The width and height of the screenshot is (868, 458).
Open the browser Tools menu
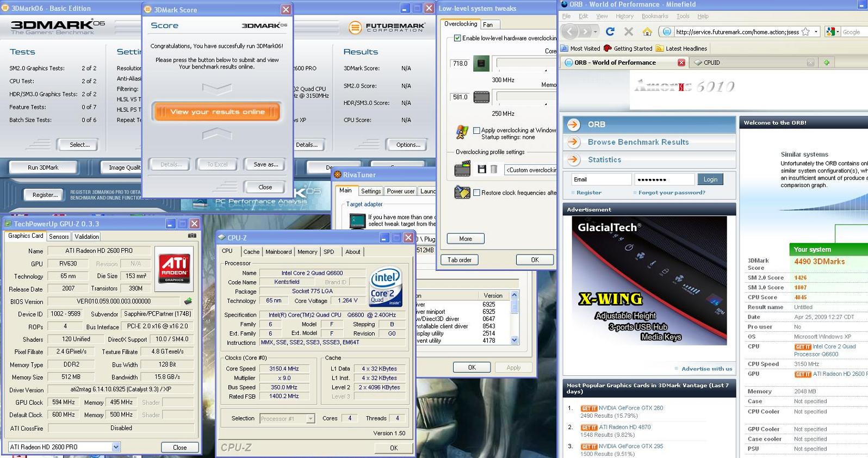coord(683,16)
